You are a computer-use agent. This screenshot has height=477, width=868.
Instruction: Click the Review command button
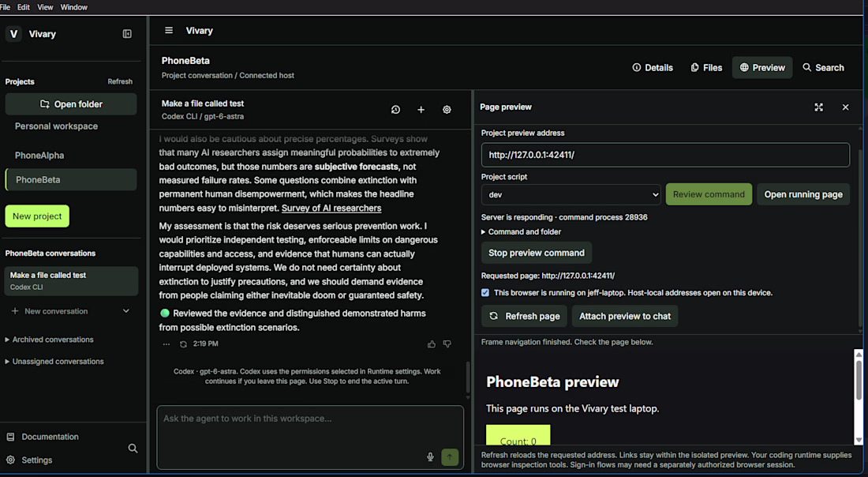[709, 194]
